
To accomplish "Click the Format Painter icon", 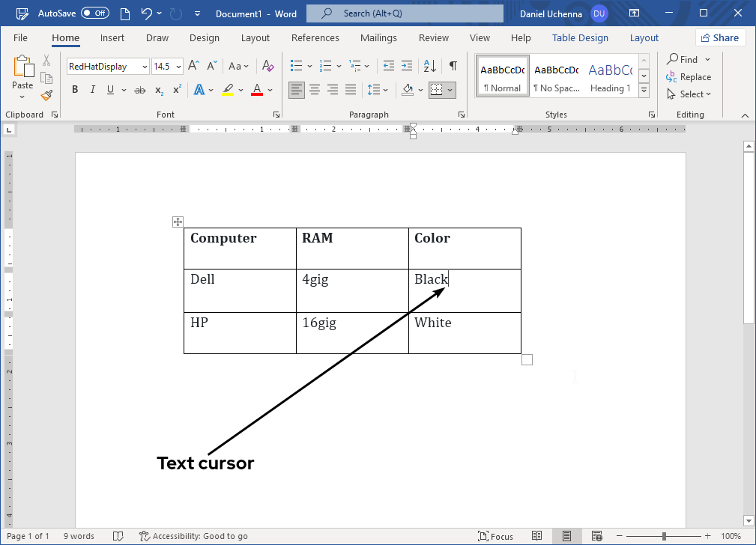I will click(x=46, y=95).
